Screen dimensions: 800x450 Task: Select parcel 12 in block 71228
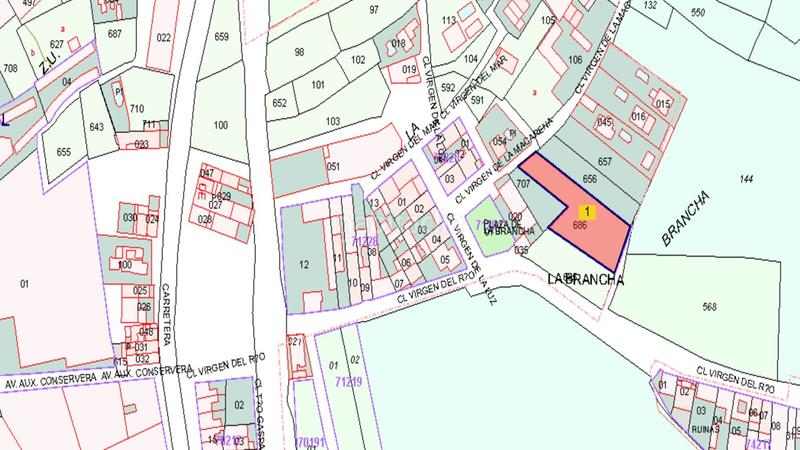tap(304, 264)
